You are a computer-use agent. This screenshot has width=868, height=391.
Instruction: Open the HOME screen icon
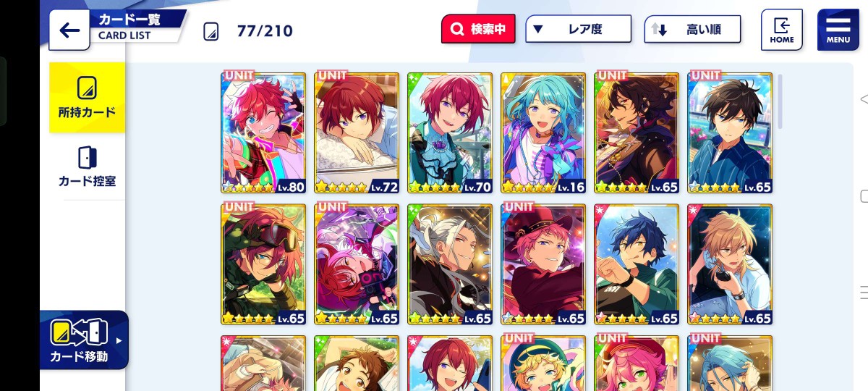pos(781,30)
